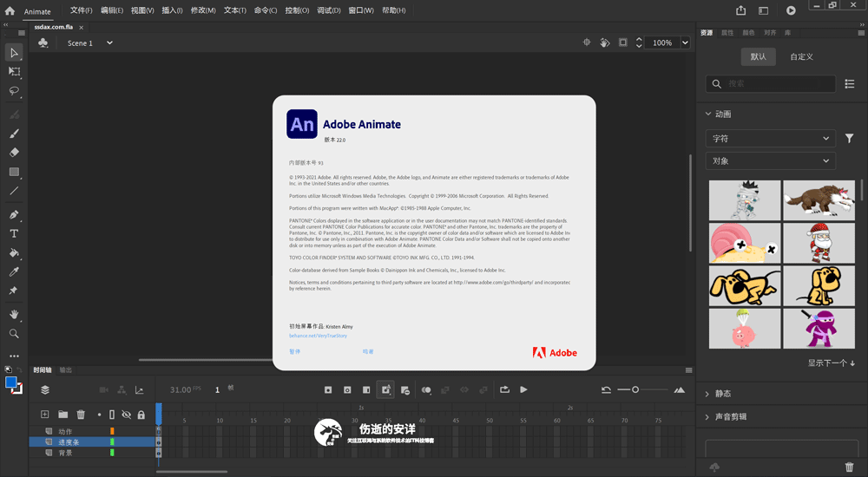
Task: Toggle onion skin in timeline
Action: click(426, 390)
